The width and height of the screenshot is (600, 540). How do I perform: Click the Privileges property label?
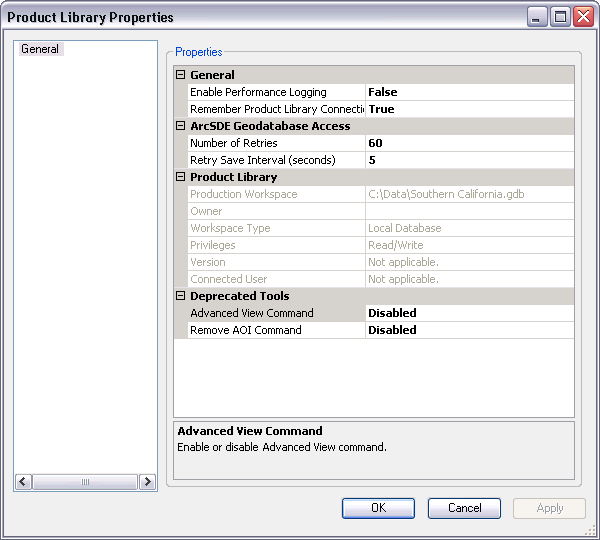[213, 245]
